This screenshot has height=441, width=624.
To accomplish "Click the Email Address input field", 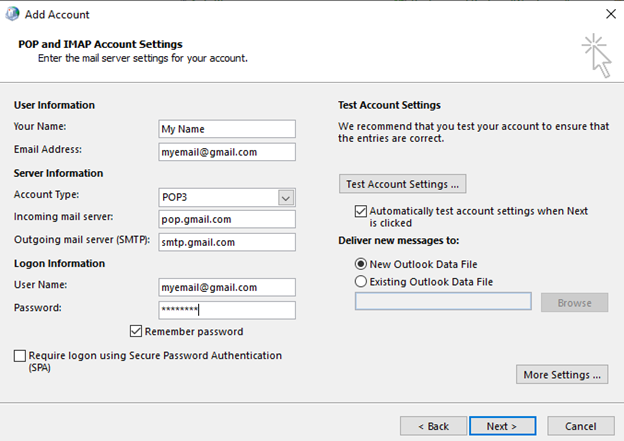I will [x=227, y=152].
